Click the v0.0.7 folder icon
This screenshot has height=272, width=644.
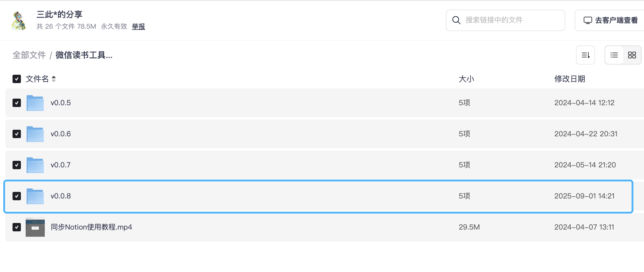click(x=35, y=165)
